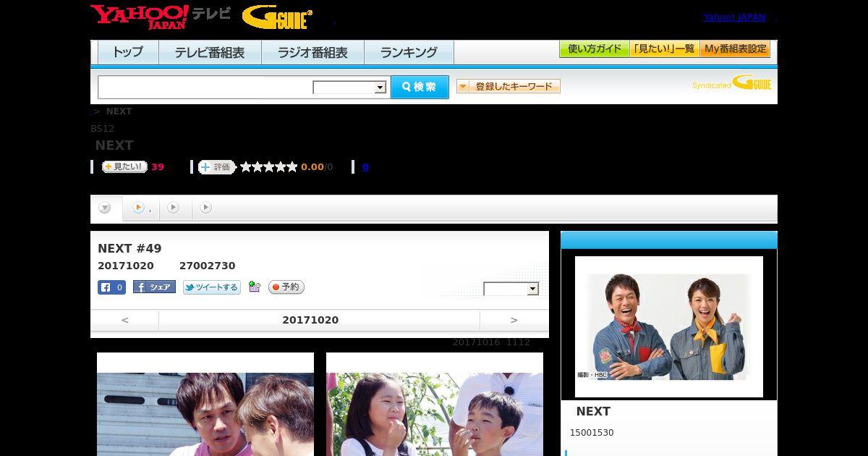Screen dimensions: 868x456
Task: Rate with the fifth star
Action: (292, 167)
